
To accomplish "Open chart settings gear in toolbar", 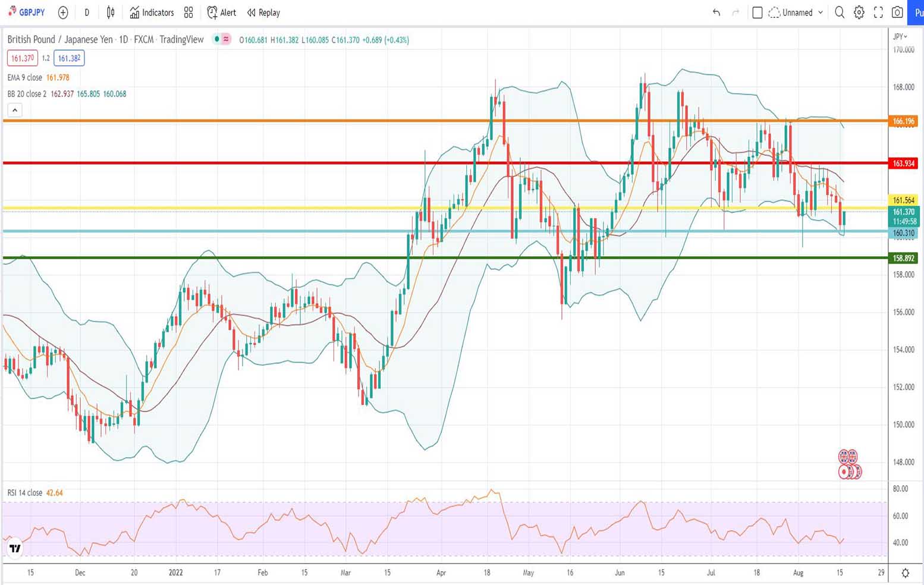I will coord(859,12).
